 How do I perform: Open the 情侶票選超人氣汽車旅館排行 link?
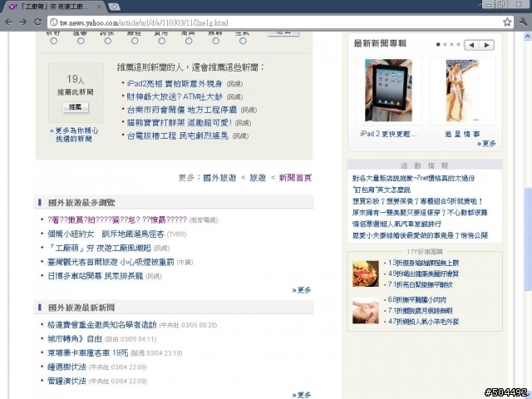397,224
